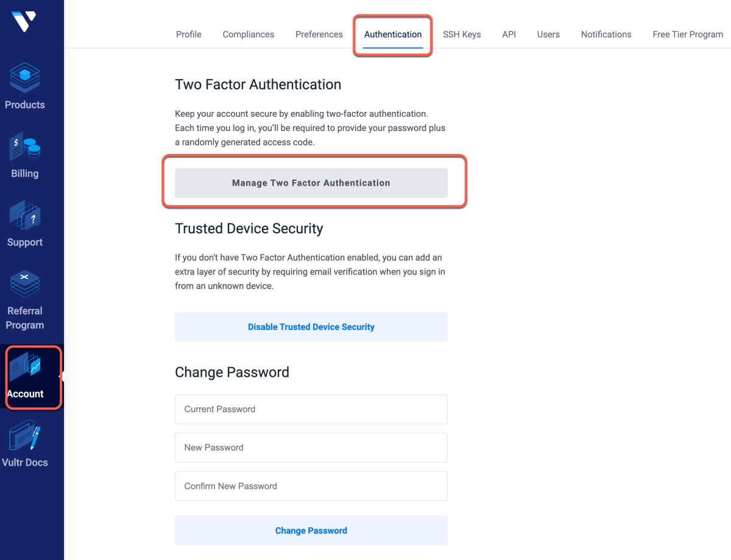Open the API tab
The image size is (731, 560).
509,34
